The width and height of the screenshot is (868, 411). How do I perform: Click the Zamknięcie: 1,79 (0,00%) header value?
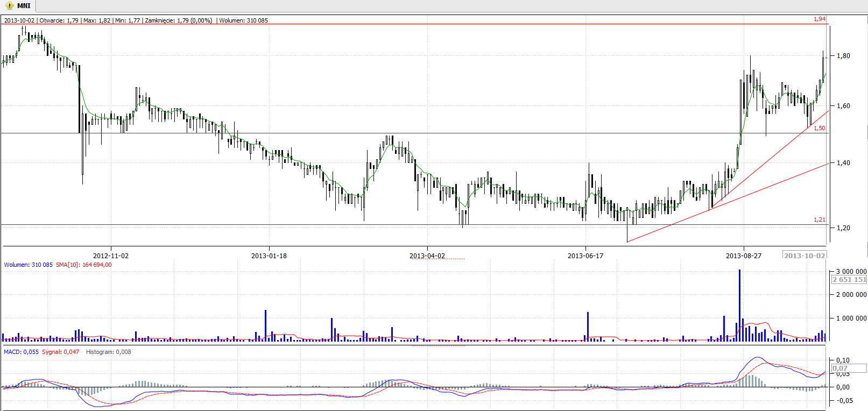[179, 20]
